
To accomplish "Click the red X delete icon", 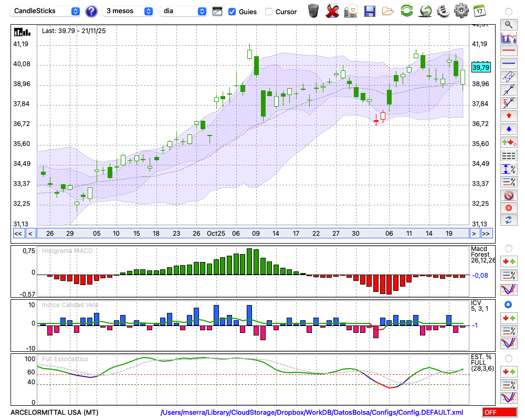I will click(x=332, y=11).
